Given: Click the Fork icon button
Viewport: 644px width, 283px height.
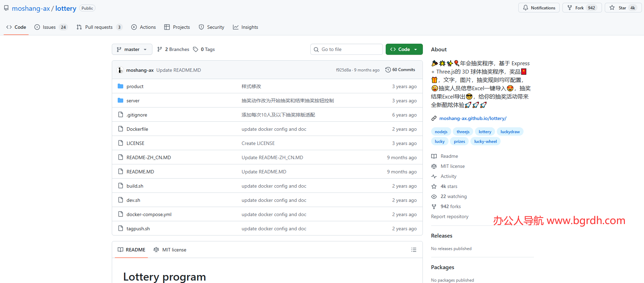Looking at the screenshot, I should pos(570,8).
